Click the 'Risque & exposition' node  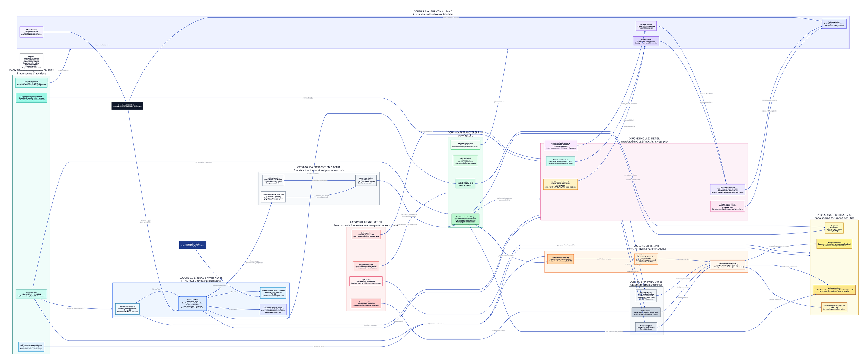tap(727, 206)
